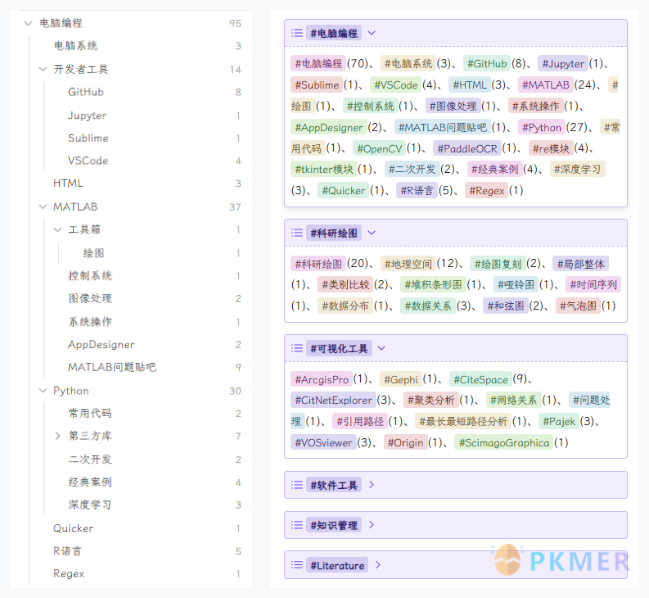This screenshot has height=598, width=649.
Task: Click the #GitHub tag pill
Action: 487,64
